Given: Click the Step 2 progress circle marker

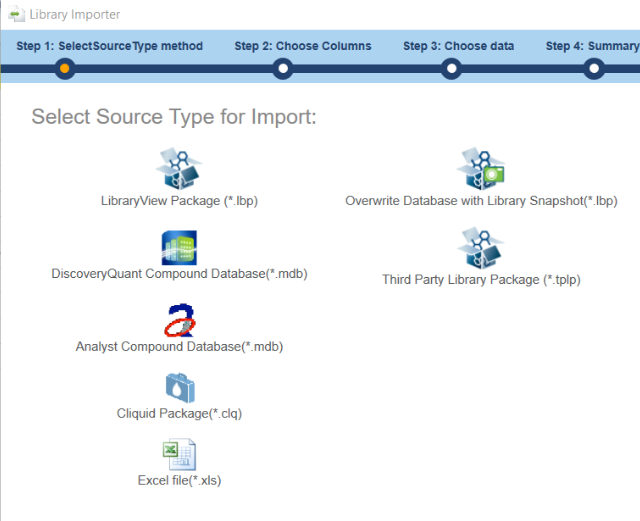Looking at the screenshot, I should (282, 69).
